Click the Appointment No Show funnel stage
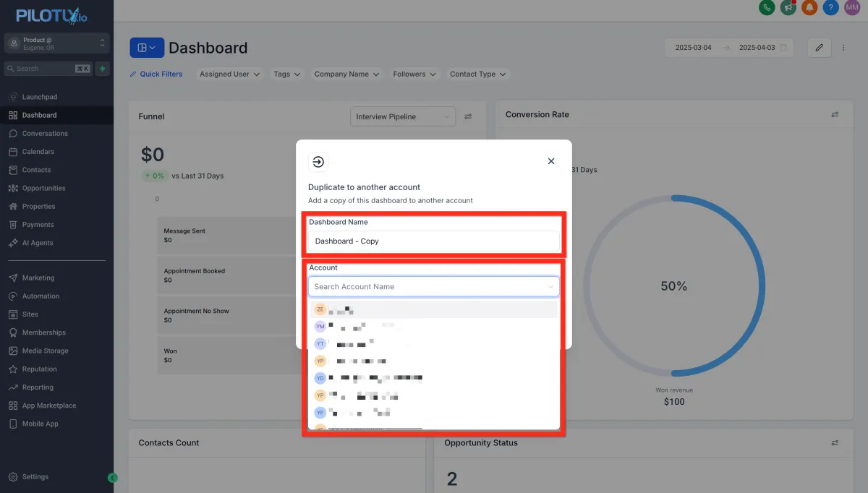This screenshot has width=868, height=493. [227, 316]
